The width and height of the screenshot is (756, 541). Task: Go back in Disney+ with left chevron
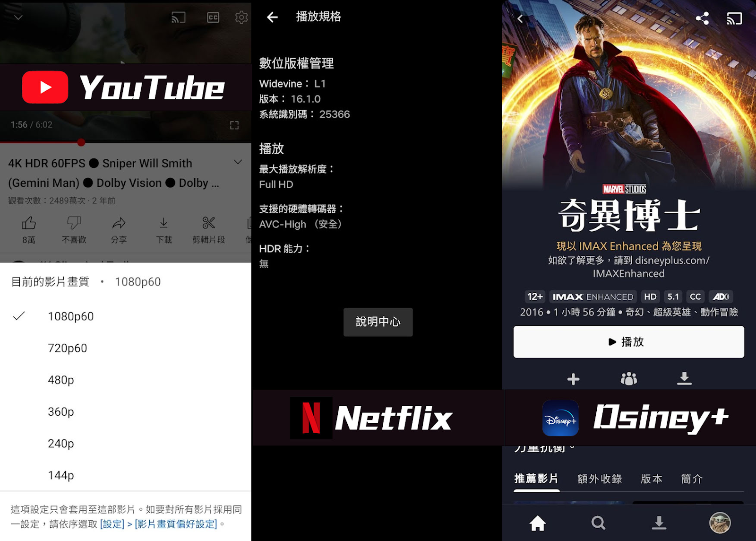(x=520, y=18)
